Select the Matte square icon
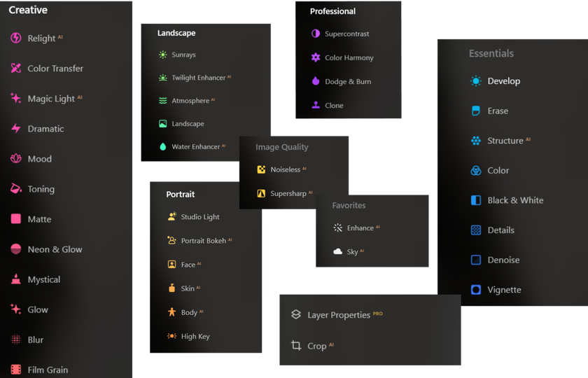Screen dimensions: 588x378 tap(15, 218)
